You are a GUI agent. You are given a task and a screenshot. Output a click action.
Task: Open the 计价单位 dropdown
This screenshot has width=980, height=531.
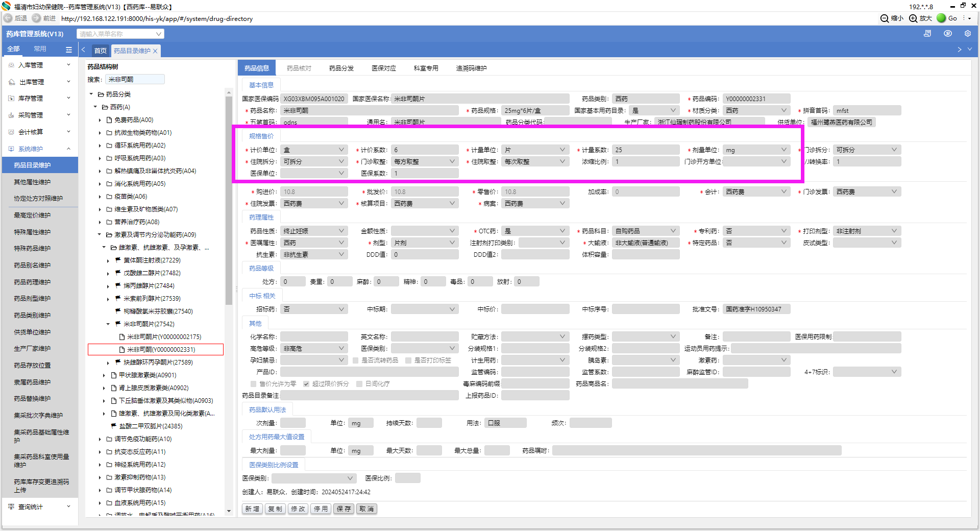point(314,150)
